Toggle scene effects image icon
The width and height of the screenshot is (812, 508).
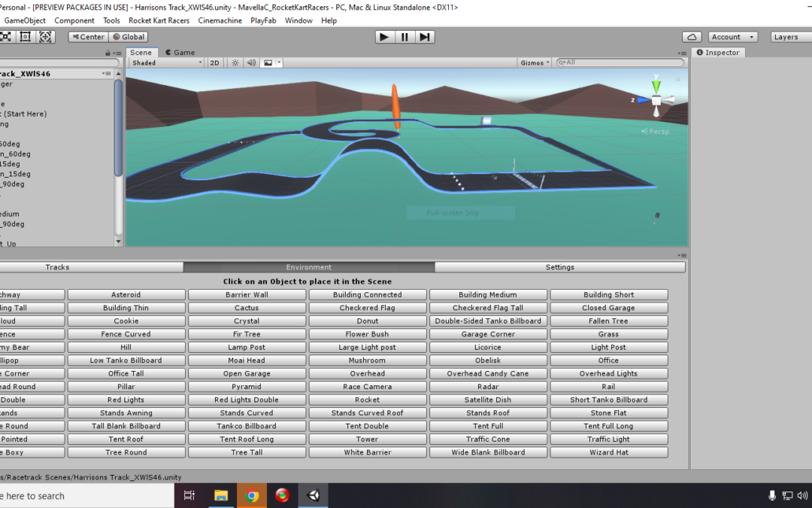268,62
